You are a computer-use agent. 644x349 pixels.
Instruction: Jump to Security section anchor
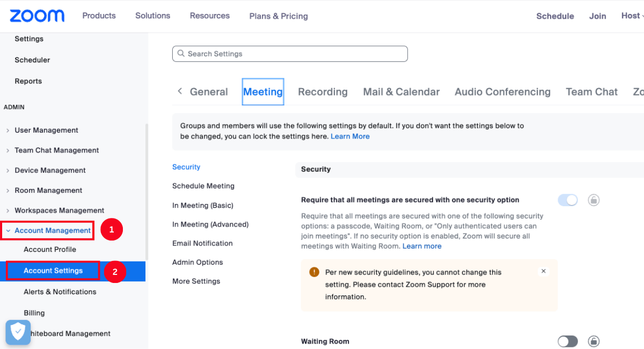(x=186, y=167)
